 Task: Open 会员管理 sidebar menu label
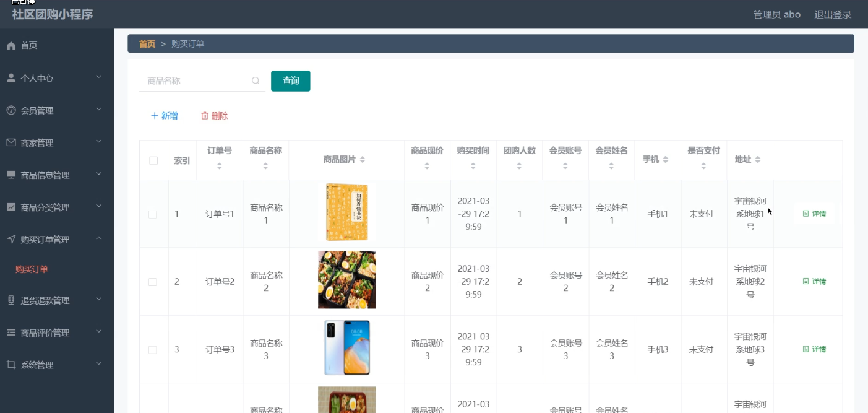pyautogui.click(x=37, y=111)
